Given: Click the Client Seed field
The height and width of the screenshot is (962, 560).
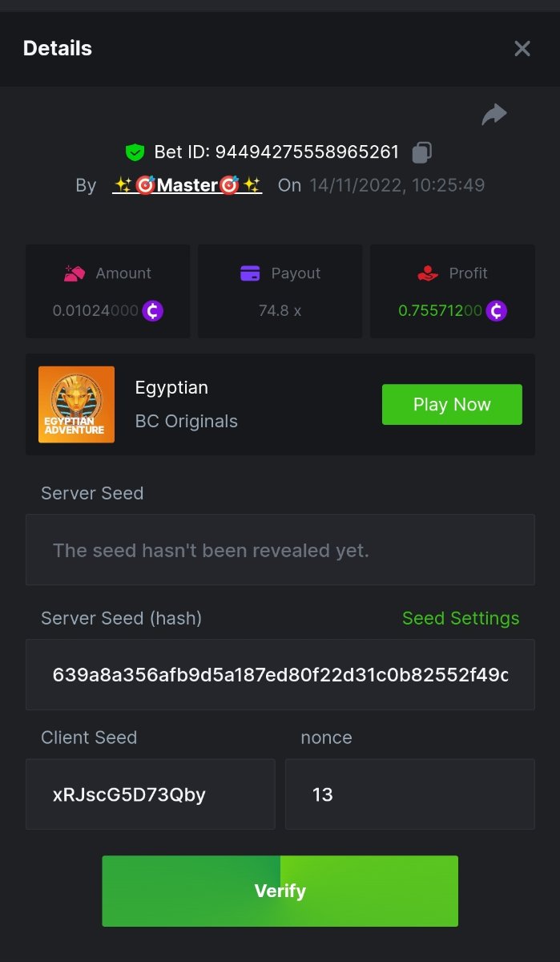Looking at the screenshot, I should [151, 794].
